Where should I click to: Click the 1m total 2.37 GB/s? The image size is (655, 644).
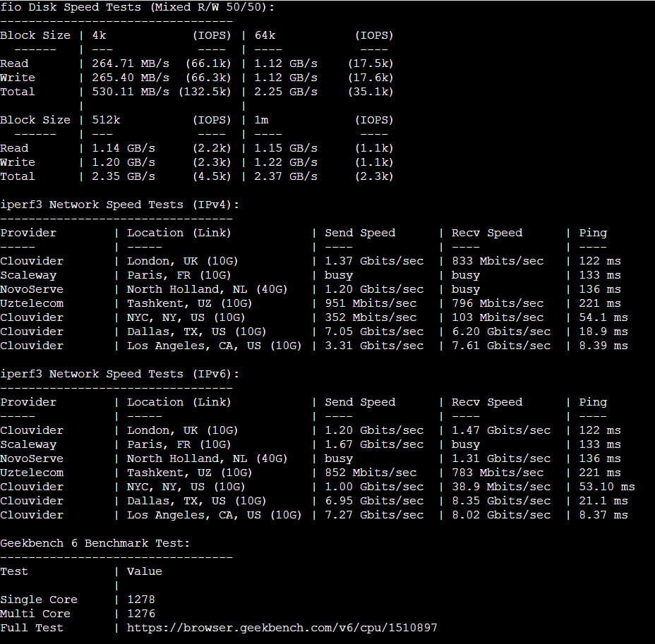(286, 176)
